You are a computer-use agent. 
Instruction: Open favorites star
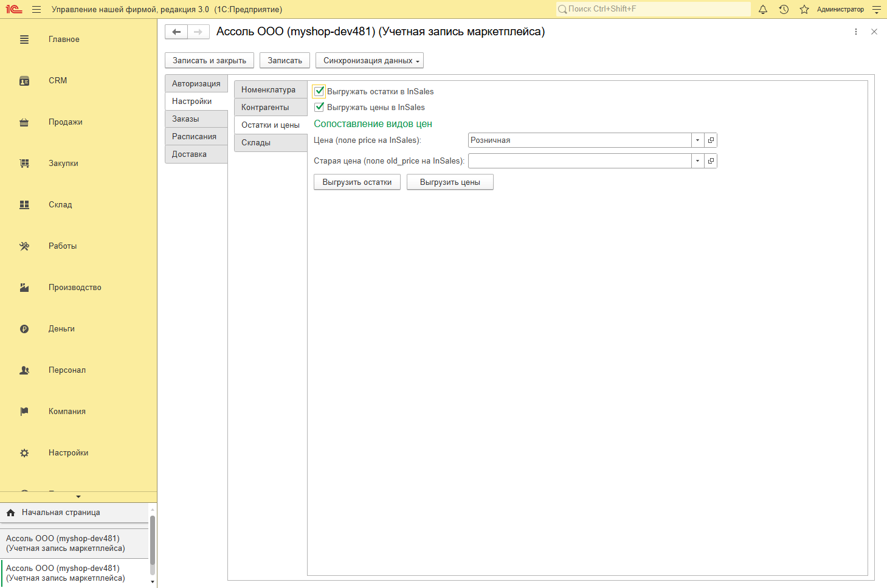[804, 9]
